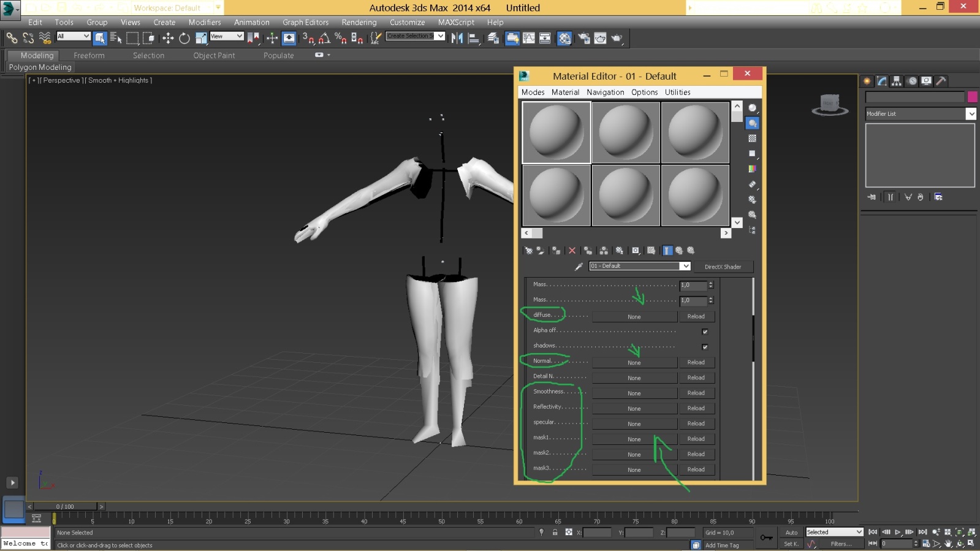The image size is (980, 551).
Task: Click the pink object color swatch
Action: pyautogui.click(x=972, y=97)
